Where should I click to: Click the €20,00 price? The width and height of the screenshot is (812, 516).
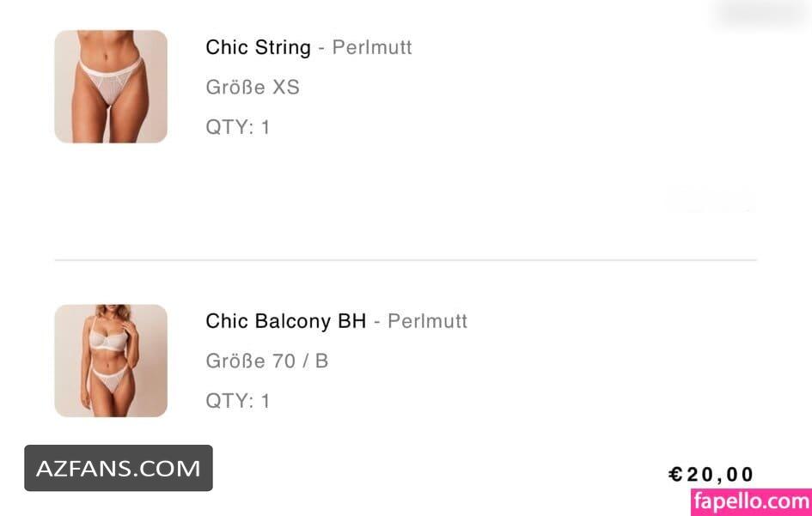(x=711, y=474)
